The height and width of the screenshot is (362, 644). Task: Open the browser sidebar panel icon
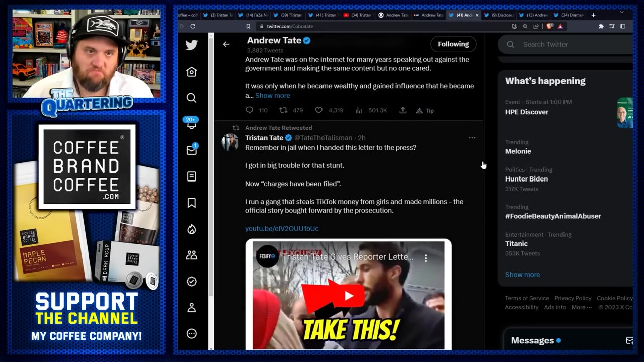tap(623, 26)
